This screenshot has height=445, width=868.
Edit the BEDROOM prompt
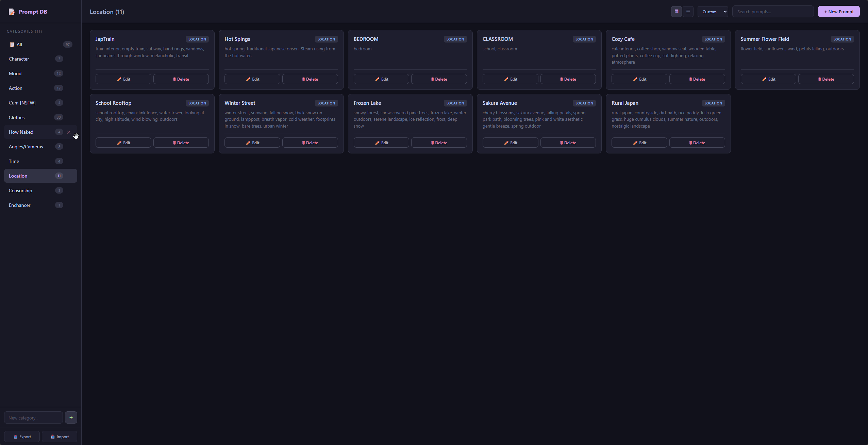(381, 79)
